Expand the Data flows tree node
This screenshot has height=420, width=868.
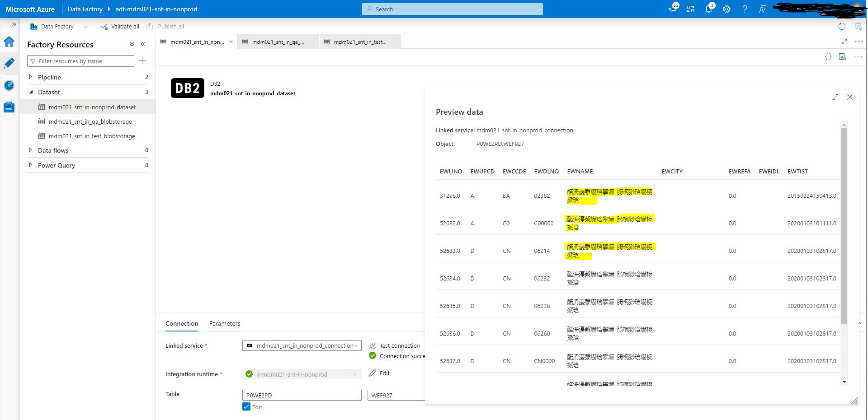30,150
